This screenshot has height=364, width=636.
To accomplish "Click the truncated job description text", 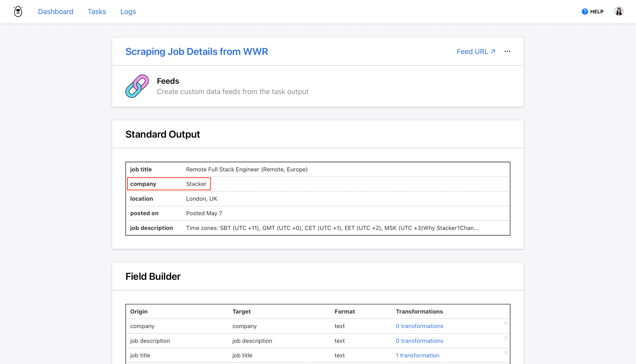I will (x=332, y=228).
